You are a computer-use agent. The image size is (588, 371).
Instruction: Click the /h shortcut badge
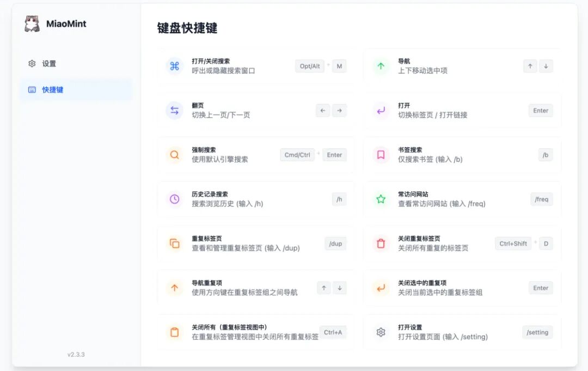(339, 199)
